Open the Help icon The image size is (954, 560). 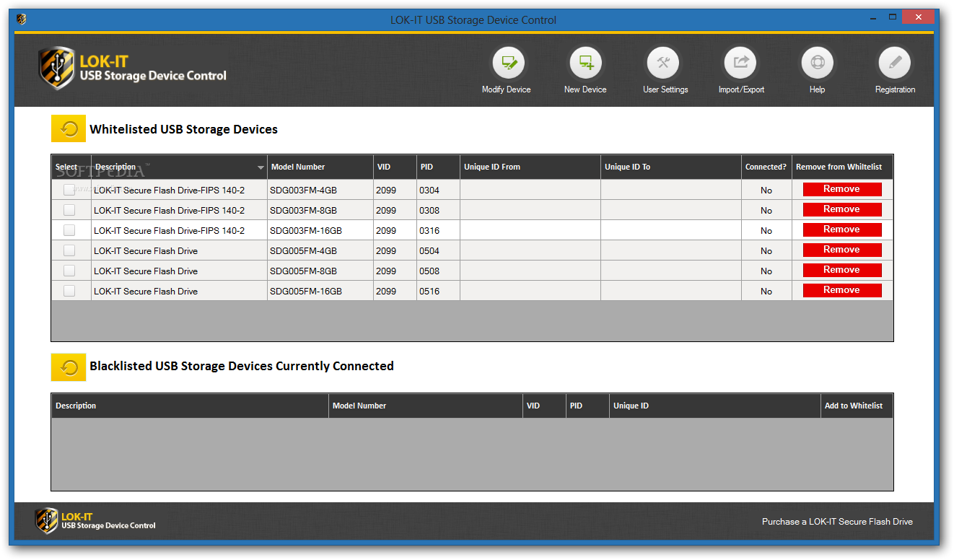[x=818, y=64]
